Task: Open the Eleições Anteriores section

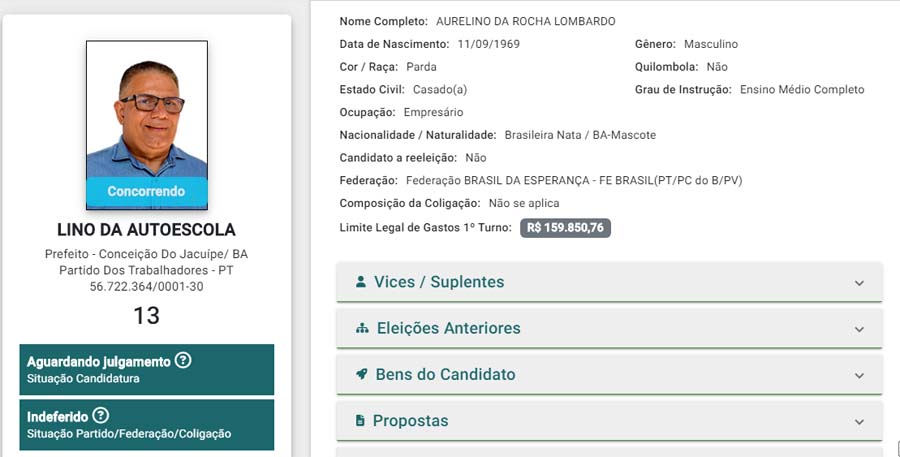Action: pos(448,328)
